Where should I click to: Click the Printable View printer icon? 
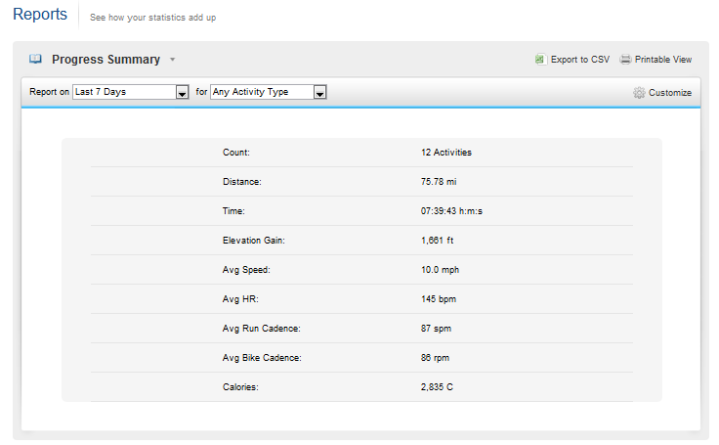pyautogui.click(x=625, y=60)
